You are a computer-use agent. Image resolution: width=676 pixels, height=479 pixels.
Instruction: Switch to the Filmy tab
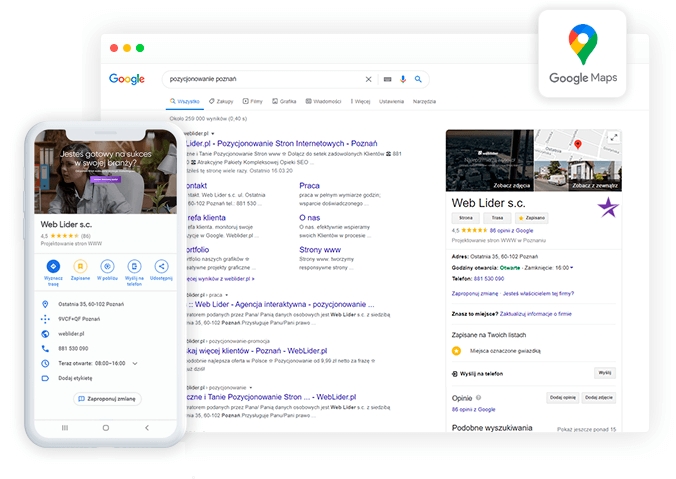point(253,101)
